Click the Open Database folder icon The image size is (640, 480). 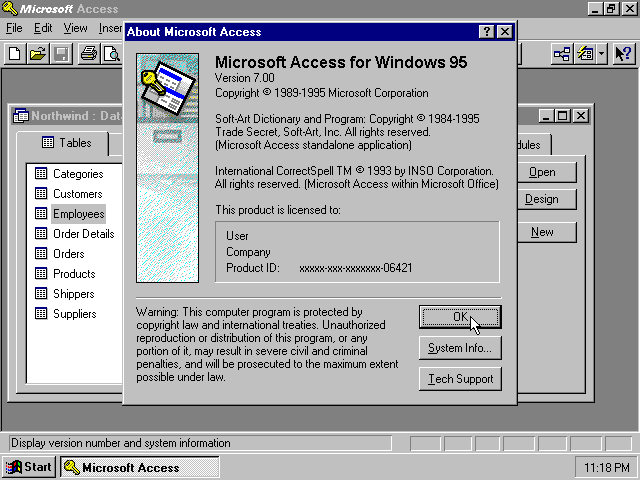tap(38, 54)
